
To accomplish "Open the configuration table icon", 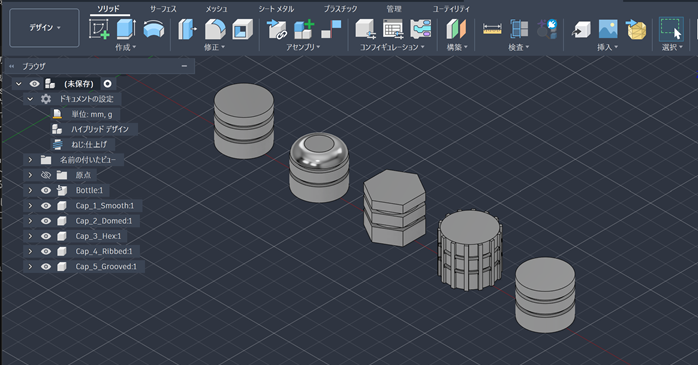I will point(393,29).
